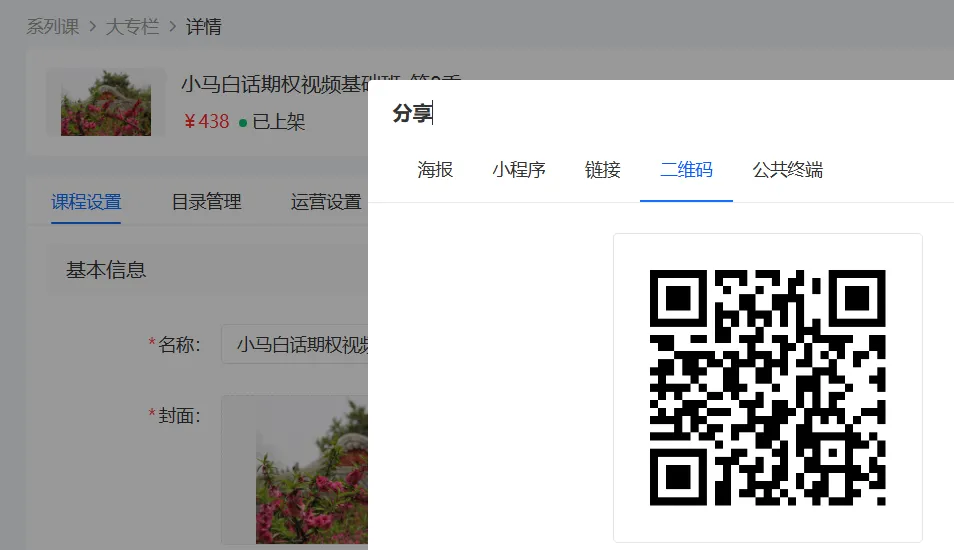Click the 已上架 status label
The height and width of the screenshot is (550, 954).
click(278, 122)
